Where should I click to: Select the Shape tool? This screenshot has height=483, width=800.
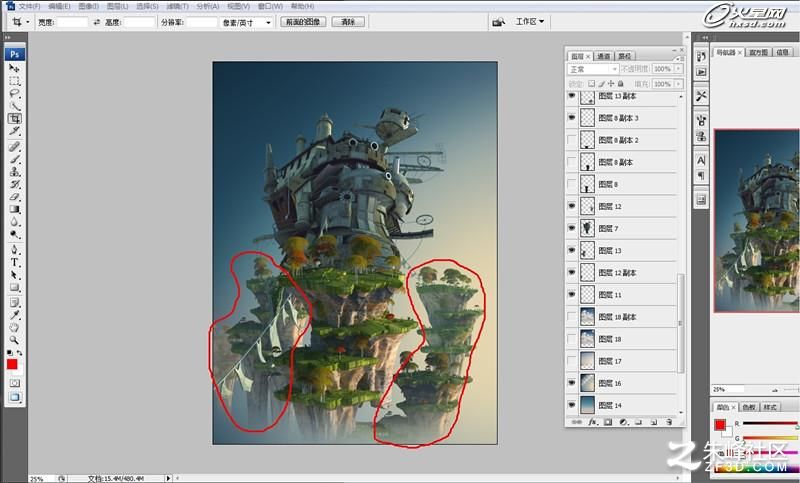click(x=14, y=287)
